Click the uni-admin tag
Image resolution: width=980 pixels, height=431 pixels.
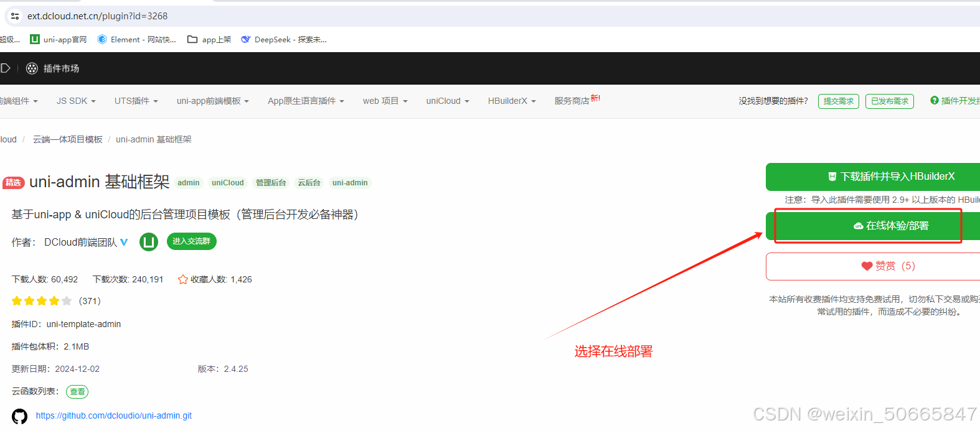pyautogui.click(x=350, y=183)
